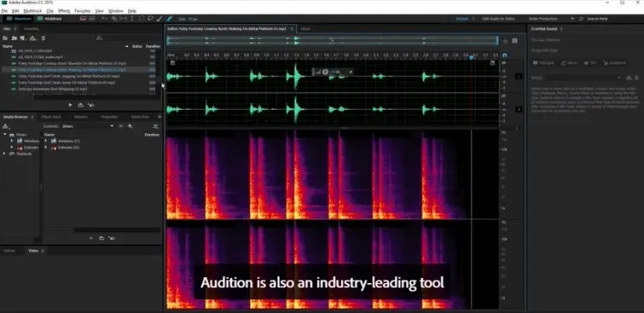Switch to the History tab
Image resolution: width=644 pixels, height=313 pixels.
(9, 250)
